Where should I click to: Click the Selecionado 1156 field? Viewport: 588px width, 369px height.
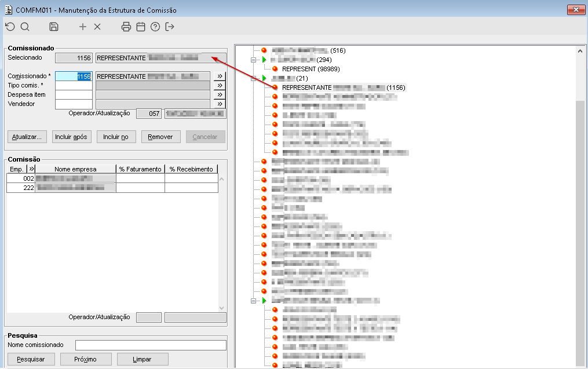click(x=74, y=58)
